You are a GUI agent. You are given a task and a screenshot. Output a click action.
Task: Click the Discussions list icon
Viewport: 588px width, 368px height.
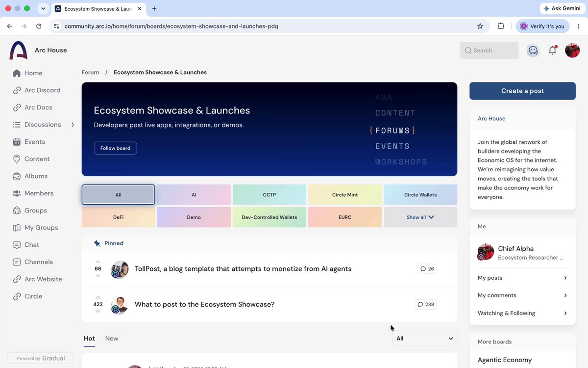(x=17, y=125)
